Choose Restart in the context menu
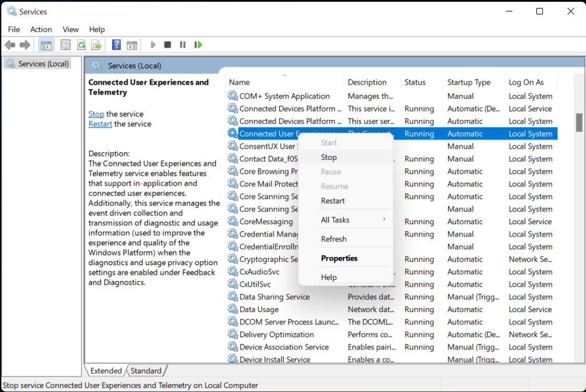 pyautogui.click(x=333, y=201)
